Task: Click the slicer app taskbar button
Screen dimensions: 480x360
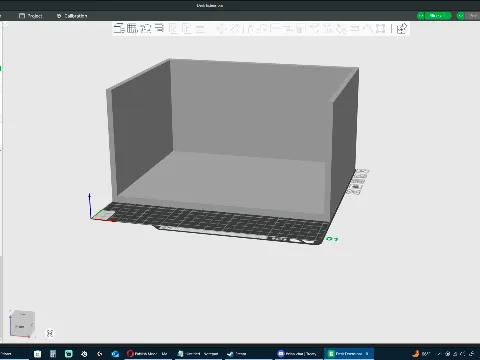Action: click(349, 353)
